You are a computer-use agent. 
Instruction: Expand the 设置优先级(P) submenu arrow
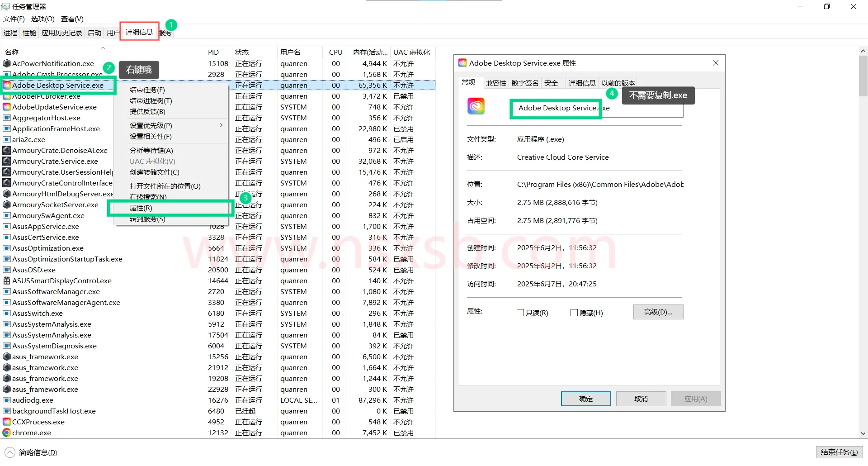(221, 125)
